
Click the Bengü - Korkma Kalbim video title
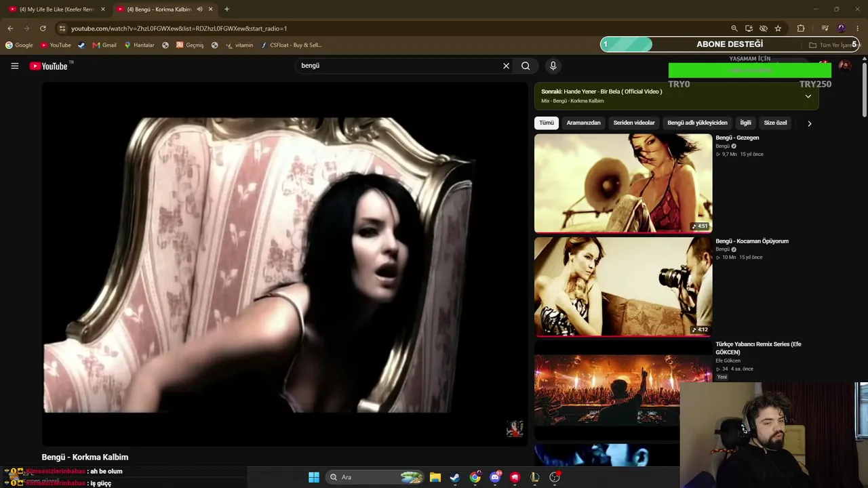coord(85,457)
